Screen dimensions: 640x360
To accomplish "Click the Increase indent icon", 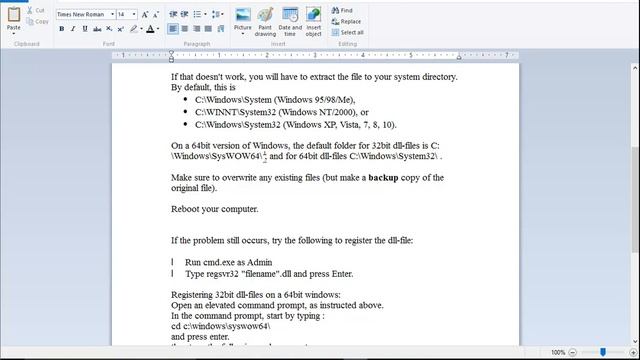I will tap(184, 14).
